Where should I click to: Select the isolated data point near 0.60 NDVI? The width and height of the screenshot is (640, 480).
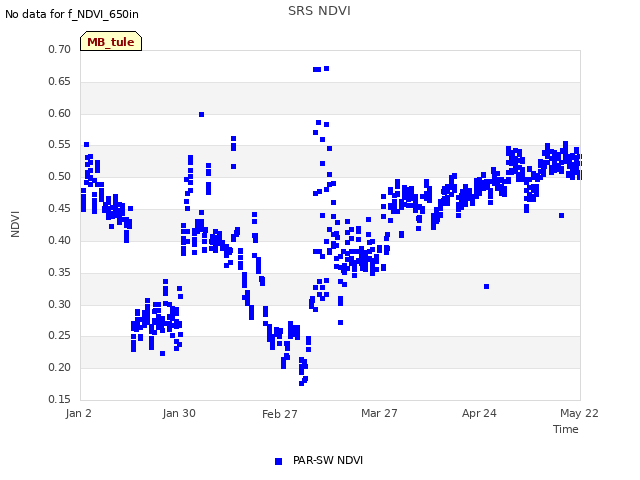[201, 115]
